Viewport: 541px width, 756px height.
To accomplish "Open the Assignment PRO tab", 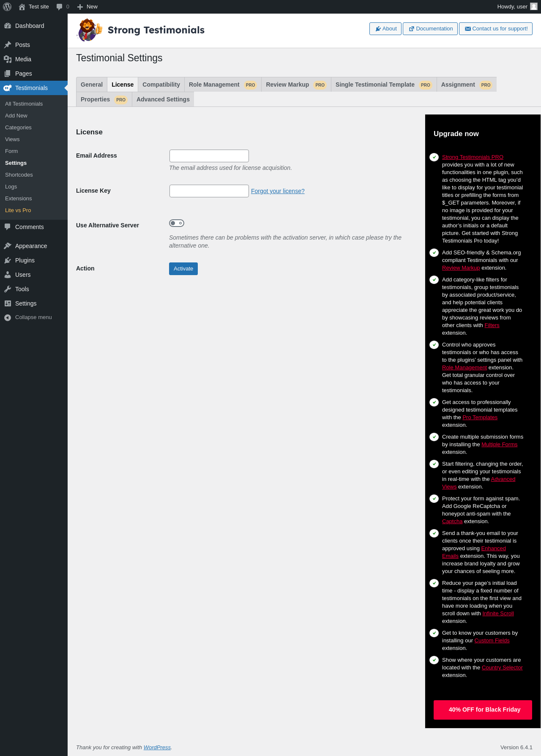I will tap(467, 85).
